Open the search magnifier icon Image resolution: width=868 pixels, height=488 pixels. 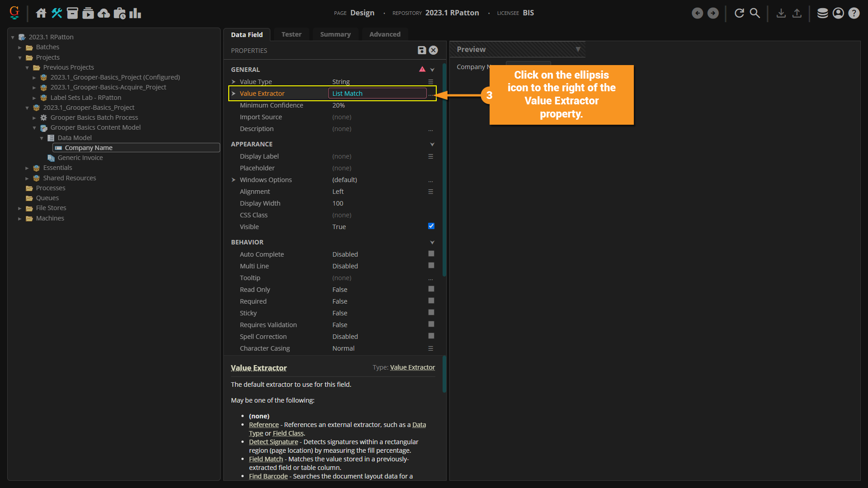pos(755,13)
